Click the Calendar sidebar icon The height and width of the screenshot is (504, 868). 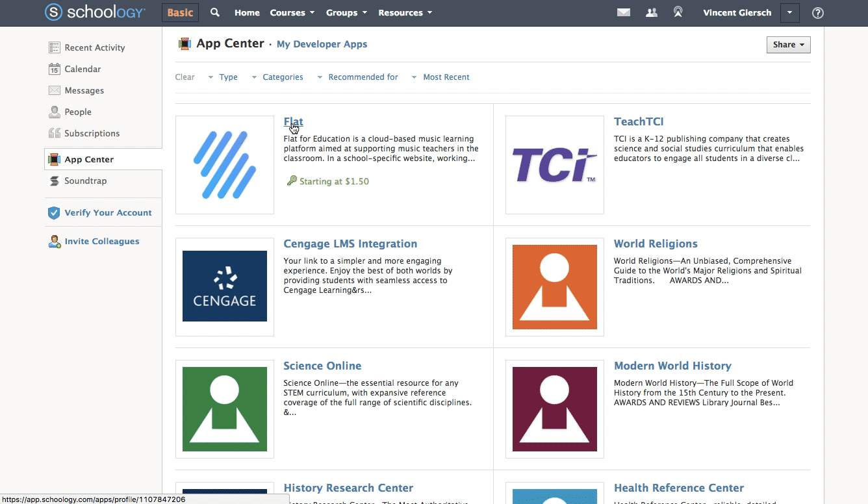pos(55,69)
